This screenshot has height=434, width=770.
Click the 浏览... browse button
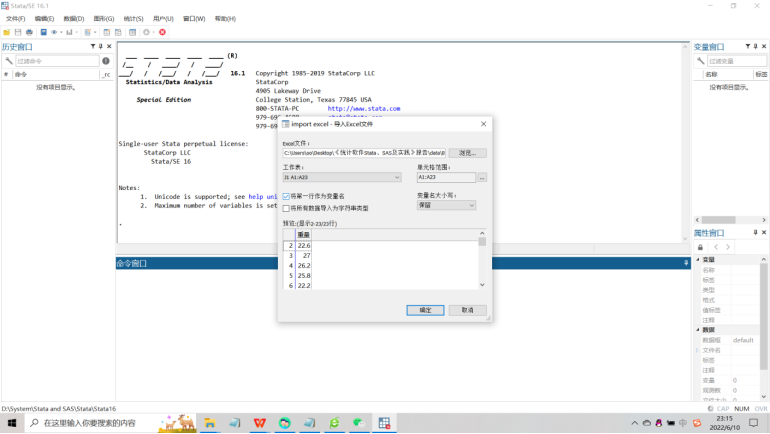[x=468, y=153]
